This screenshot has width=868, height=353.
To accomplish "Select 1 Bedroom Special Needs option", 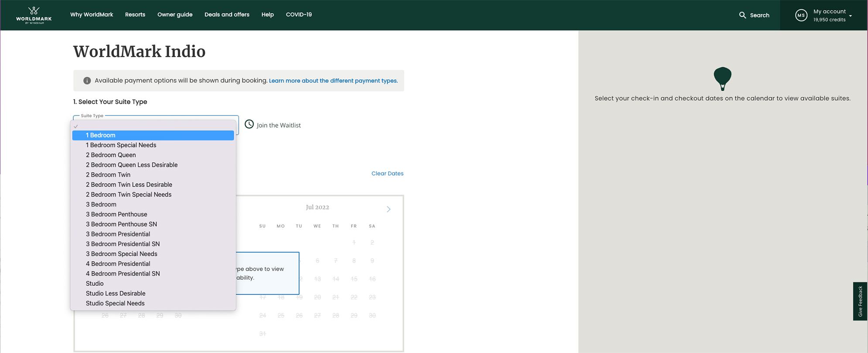I will pyautogui.click(x=153, y=145).
